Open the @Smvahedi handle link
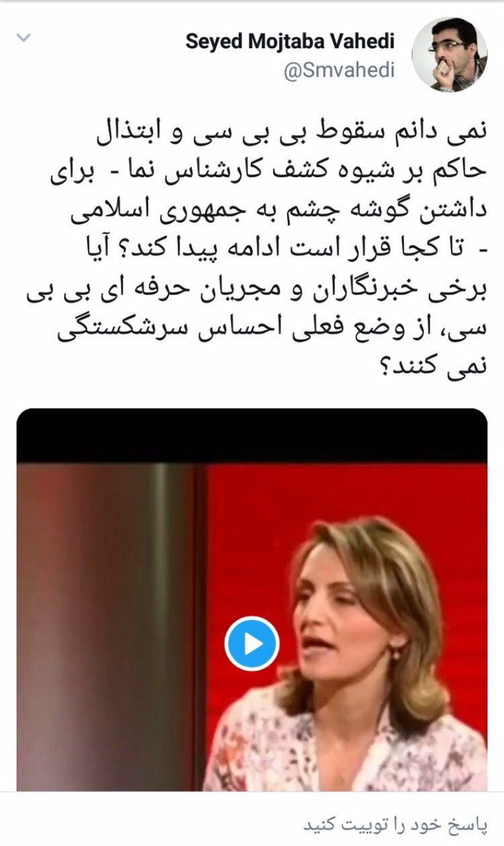Image resolution: width=504 pixels, height=846 pixels. [339, 71]
